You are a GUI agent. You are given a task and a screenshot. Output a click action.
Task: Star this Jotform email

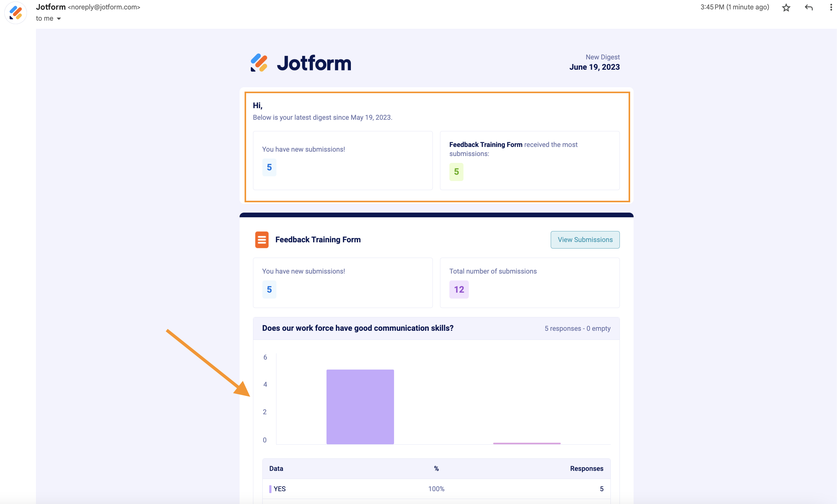tap(786, 8)
